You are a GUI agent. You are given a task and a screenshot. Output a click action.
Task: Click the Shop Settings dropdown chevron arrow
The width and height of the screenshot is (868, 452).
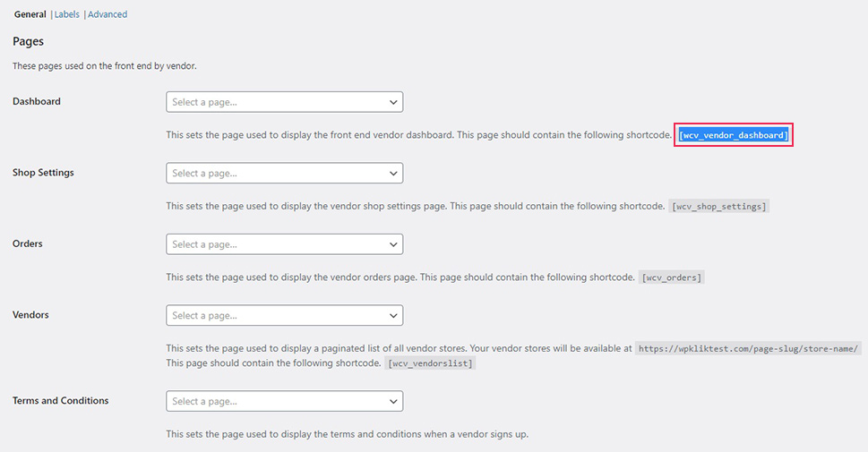click(x=393, y=173)
